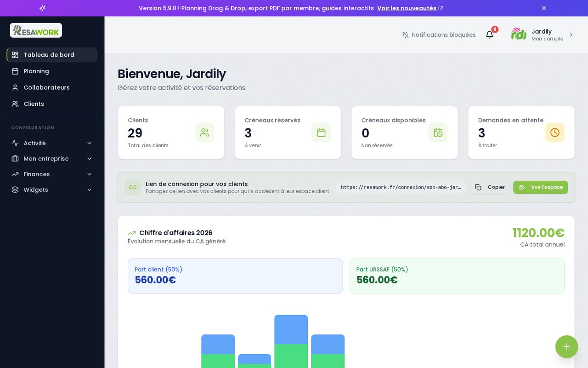Click the resawork.fr connexion URL field
This screenshot has width=588, height=368.
[x=401, y=187]
